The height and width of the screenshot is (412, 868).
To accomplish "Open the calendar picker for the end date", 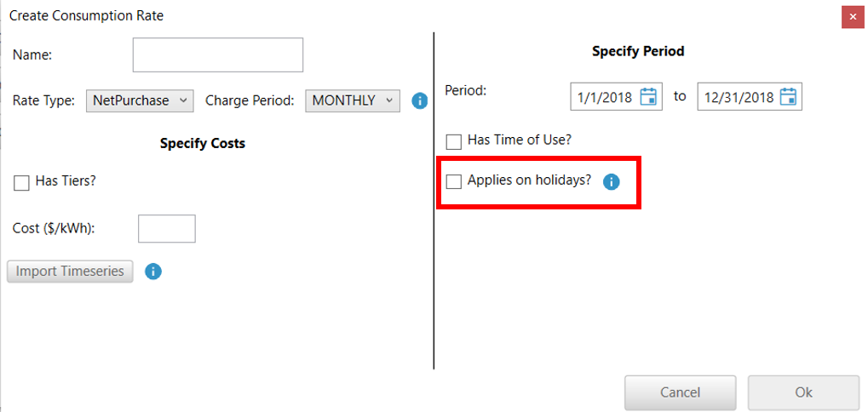I will coord(788,97).
